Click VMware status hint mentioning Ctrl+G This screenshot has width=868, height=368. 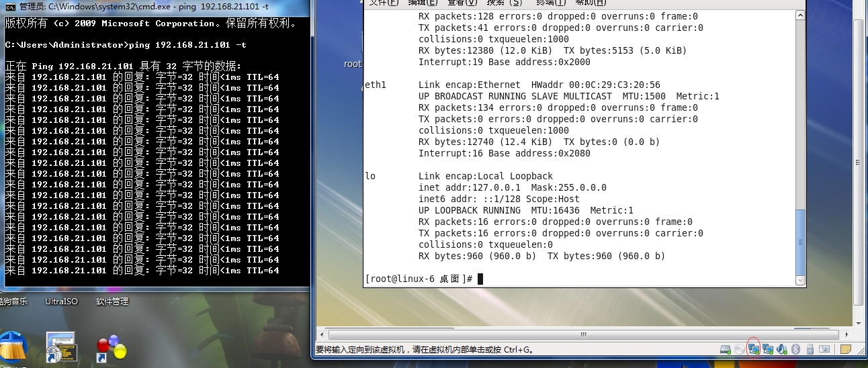pos(425,349)
